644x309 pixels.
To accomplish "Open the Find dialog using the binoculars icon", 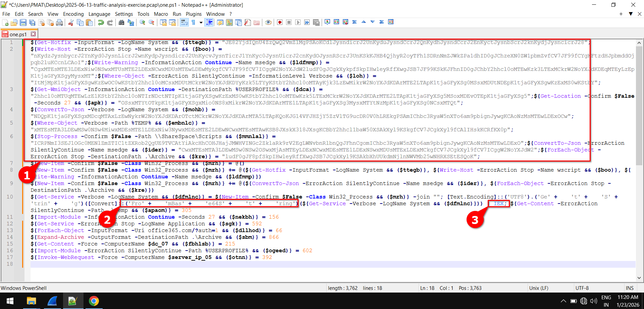I will (121, 22).
